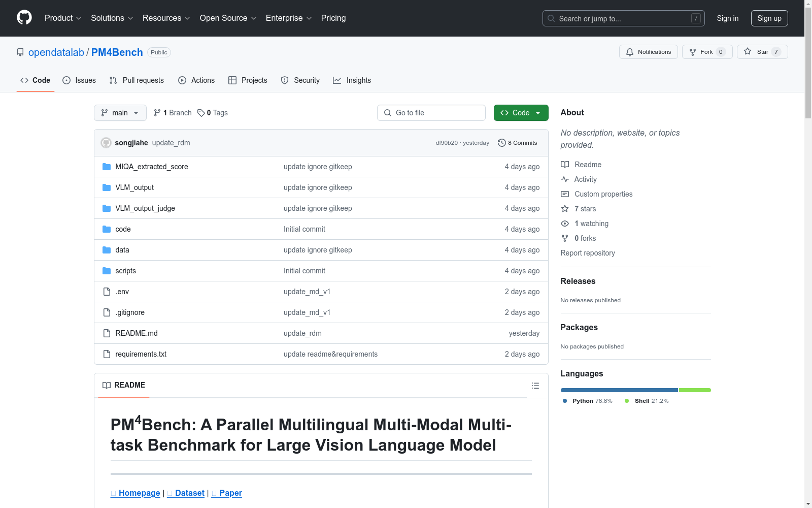Open the PM4Bench repository link

(117, 52)
